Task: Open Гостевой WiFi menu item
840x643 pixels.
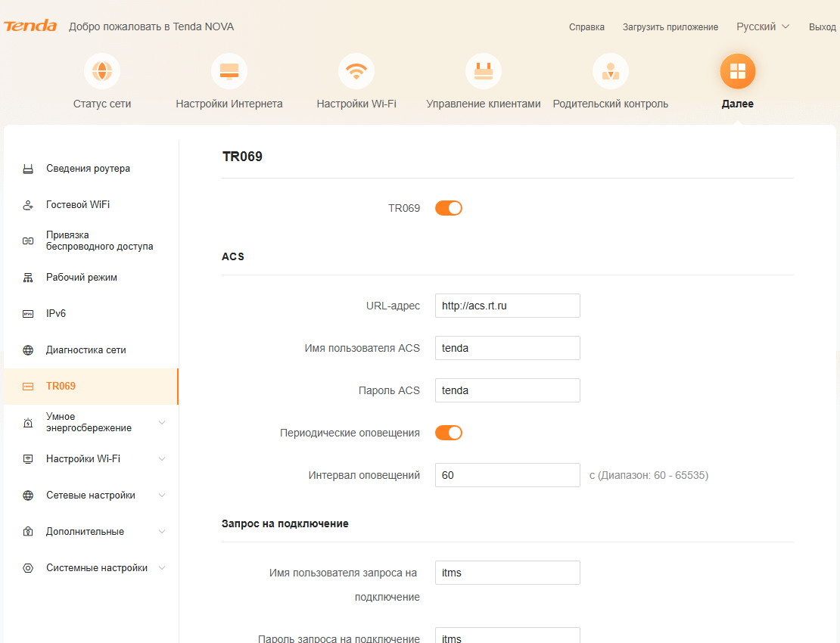Action: point(91,204)
